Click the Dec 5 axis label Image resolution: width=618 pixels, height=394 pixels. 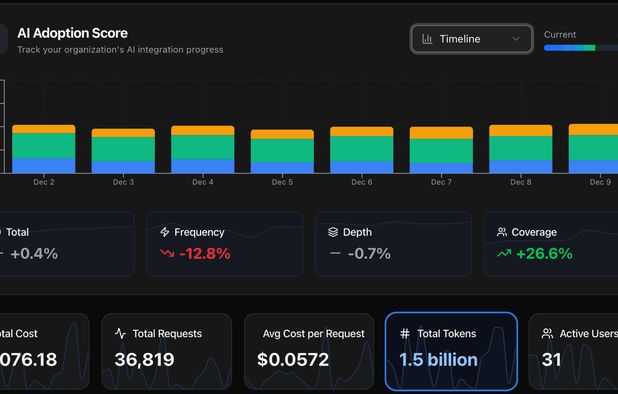coord(282,182)
